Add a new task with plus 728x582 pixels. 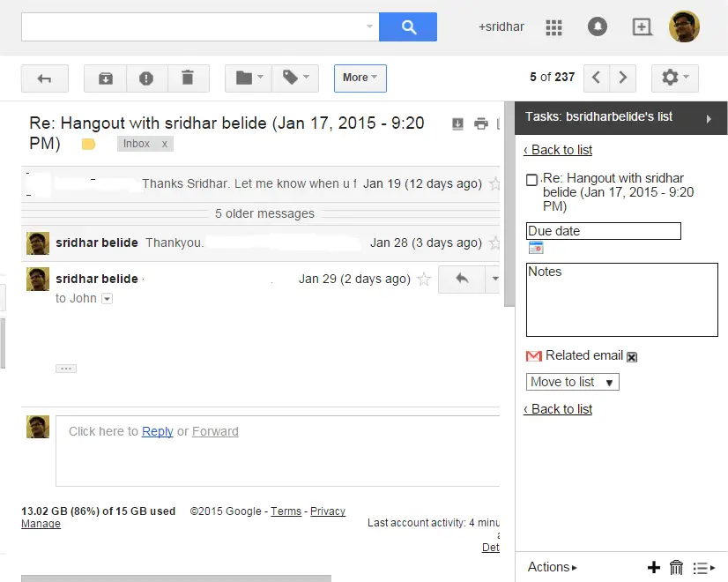(x=654, y=567)
